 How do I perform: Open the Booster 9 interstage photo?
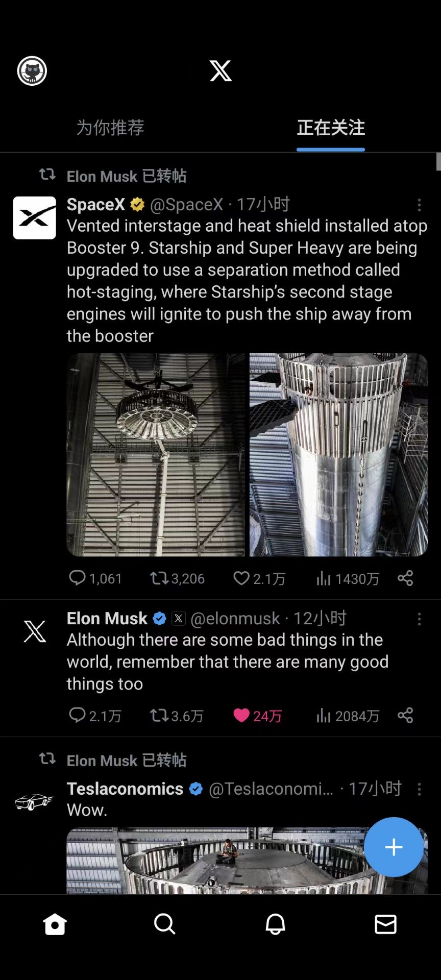pyautogui.click(x=338, y=454)
